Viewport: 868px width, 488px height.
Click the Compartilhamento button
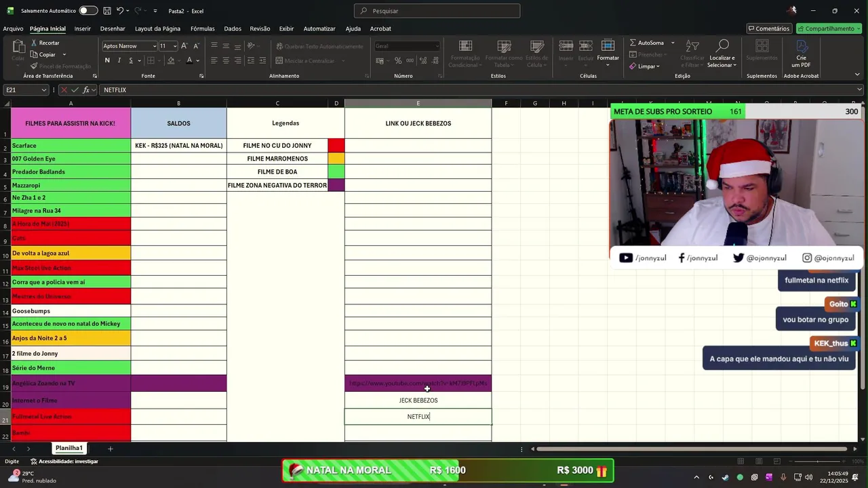[829, 28]
